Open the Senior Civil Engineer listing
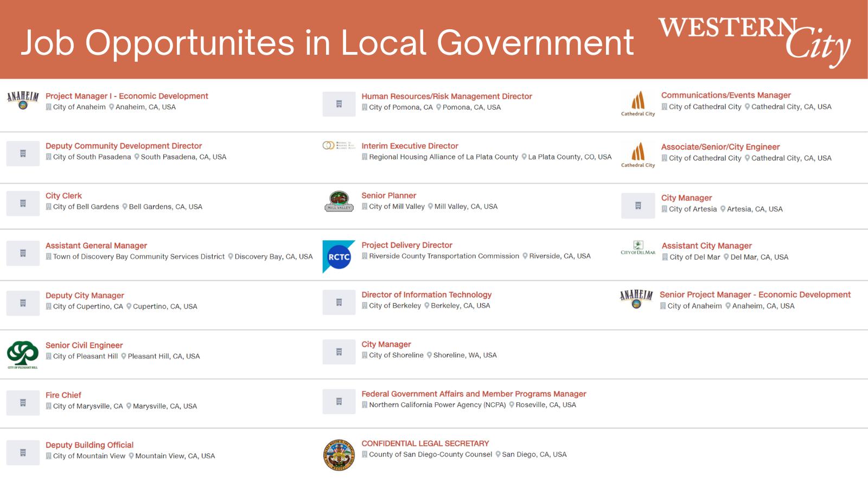 point(84,345)
